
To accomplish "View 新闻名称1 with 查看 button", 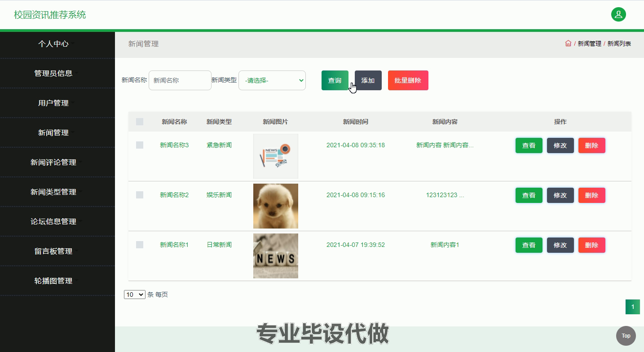I will (529, 245).
